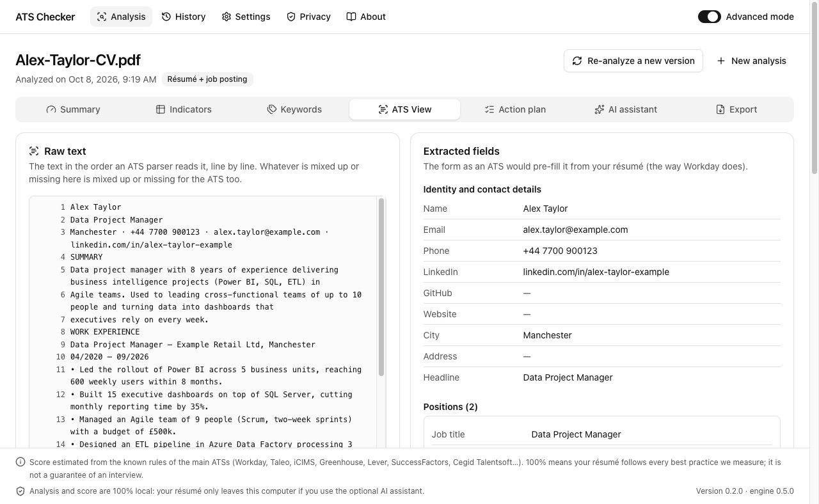Switch to the Indicators tab

pos(184,109)
